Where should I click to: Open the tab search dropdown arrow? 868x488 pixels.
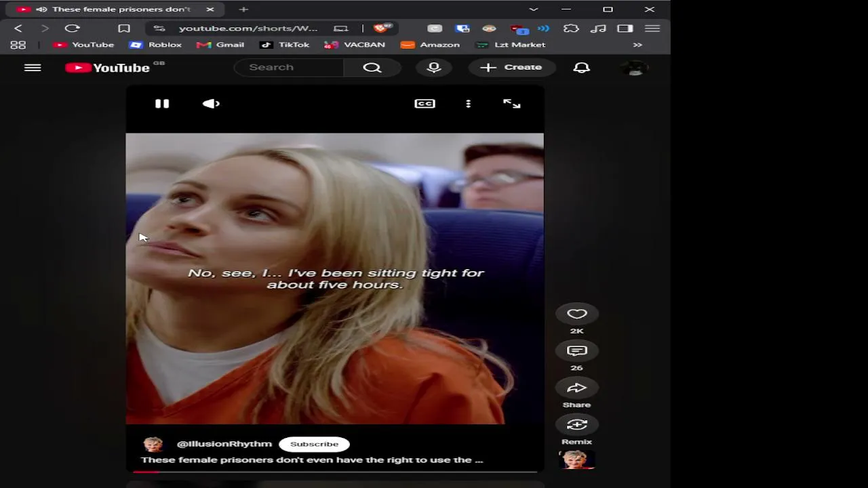tap(534, 9)
